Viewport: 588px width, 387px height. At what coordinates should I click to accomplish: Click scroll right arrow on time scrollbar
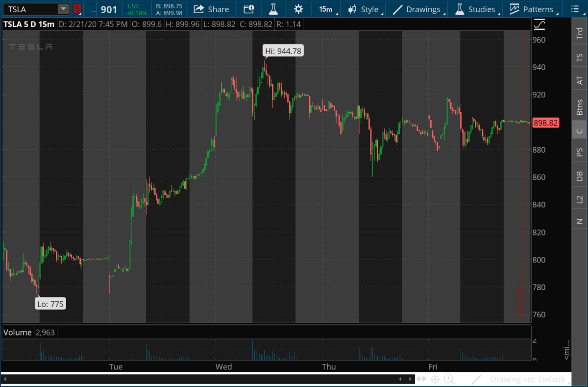pos(411,379)
